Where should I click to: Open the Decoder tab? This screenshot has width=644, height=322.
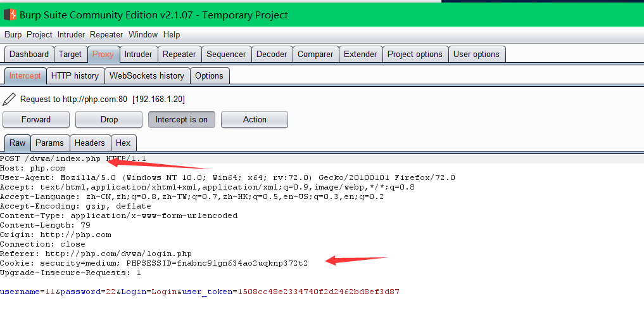(x=272, y=55)
